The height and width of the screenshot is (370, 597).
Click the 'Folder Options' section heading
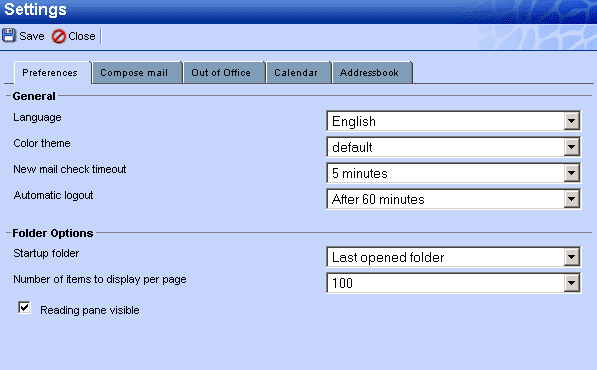click(53, 233)
